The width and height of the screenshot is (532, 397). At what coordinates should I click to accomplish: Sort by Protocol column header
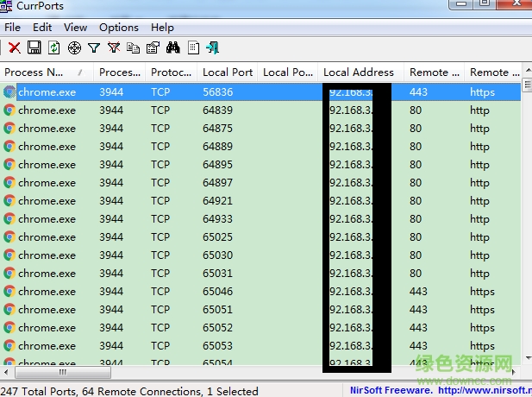tap(171, 72)
